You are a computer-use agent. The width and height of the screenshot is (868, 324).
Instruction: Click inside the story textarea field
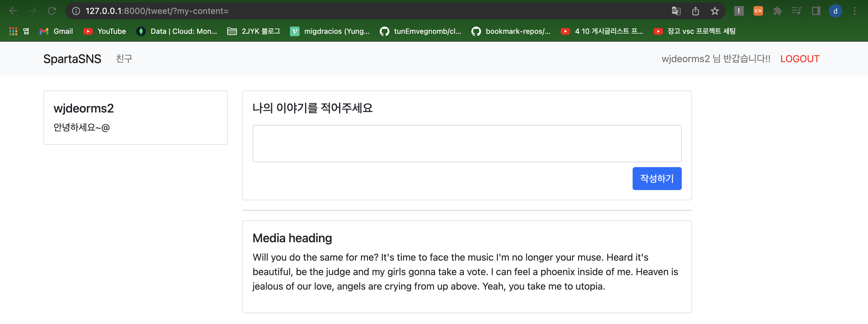(x=467, y=144)
